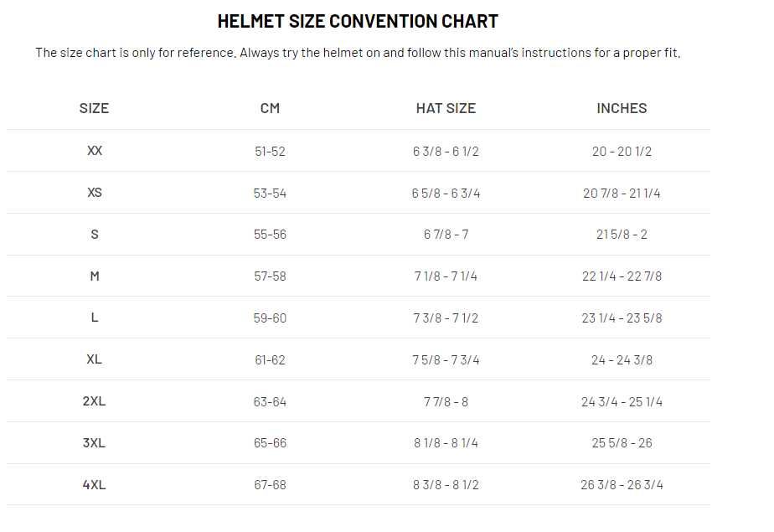This screenshot has width=774, height=532.
Task: Click the CM column header
Action: [270, 108]
